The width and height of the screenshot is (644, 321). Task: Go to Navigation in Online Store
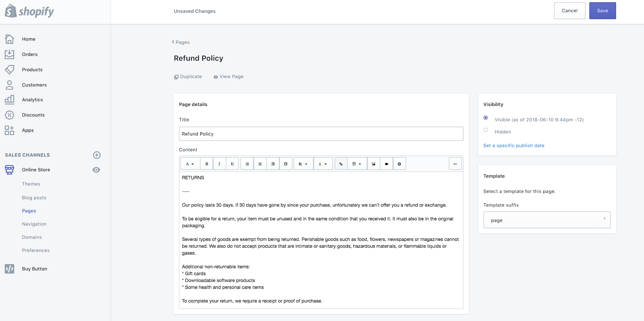pos(34,224)
